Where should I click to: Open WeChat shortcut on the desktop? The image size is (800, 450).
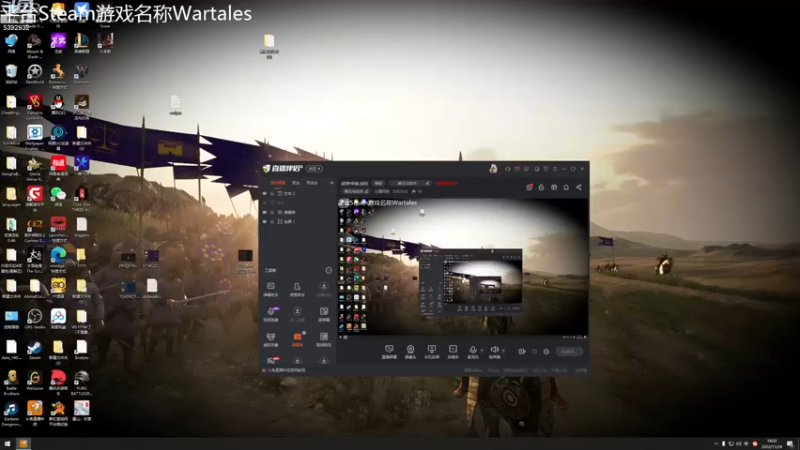point(58,197)
